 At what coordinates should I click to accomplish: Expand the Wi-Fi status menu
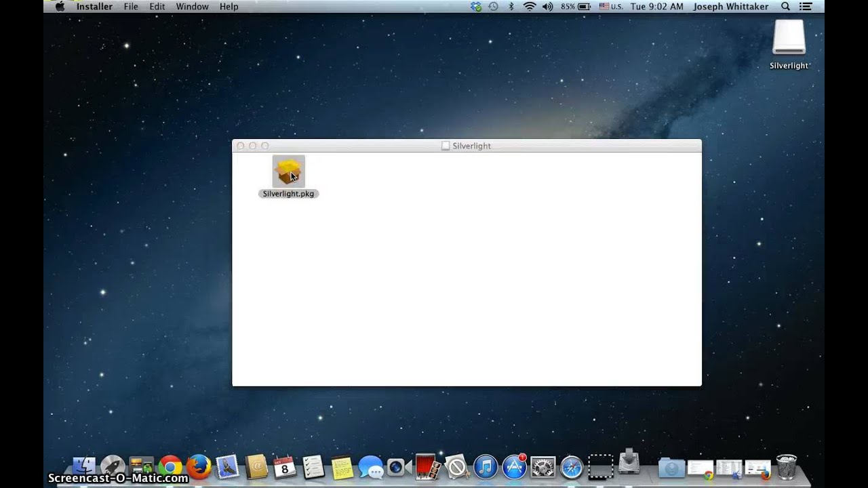[x=529, y=6]
